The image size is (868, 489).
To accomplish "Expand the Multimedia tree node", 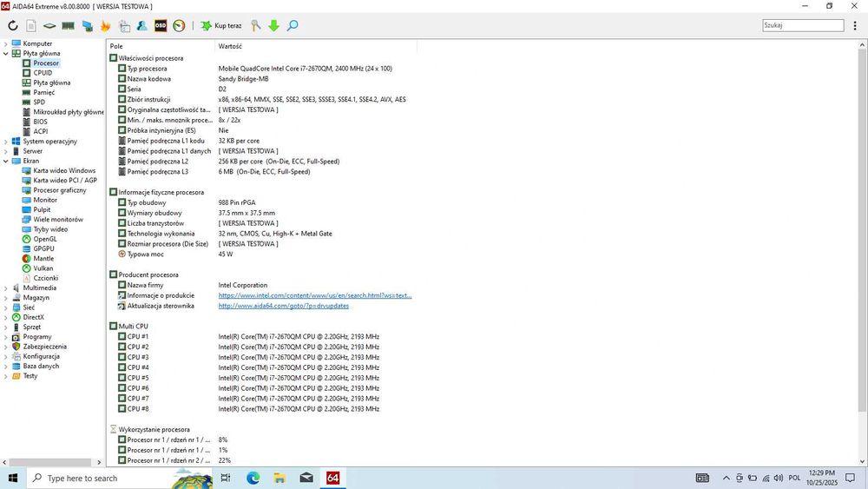I will tap(5, 288).
